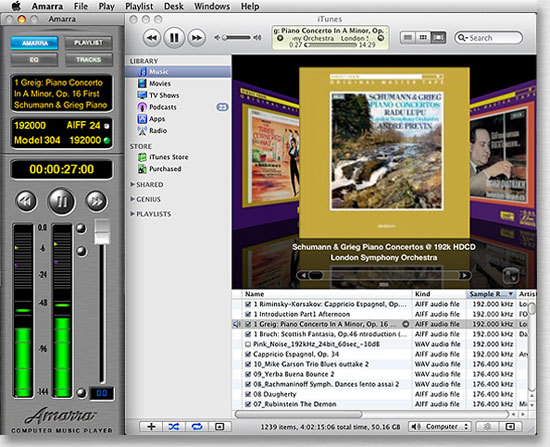Open the Playlist menu in menu bar
This screenshot has height=447, width=550.
coord(139,6)
